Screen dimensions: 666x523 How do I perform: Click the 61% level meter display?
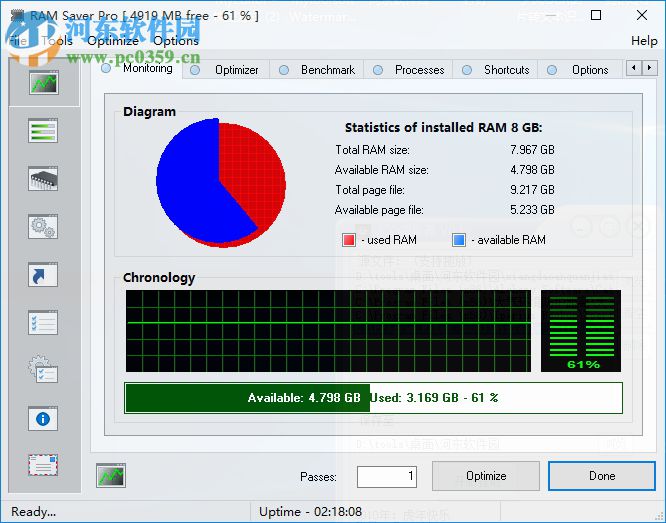point(581,331)
